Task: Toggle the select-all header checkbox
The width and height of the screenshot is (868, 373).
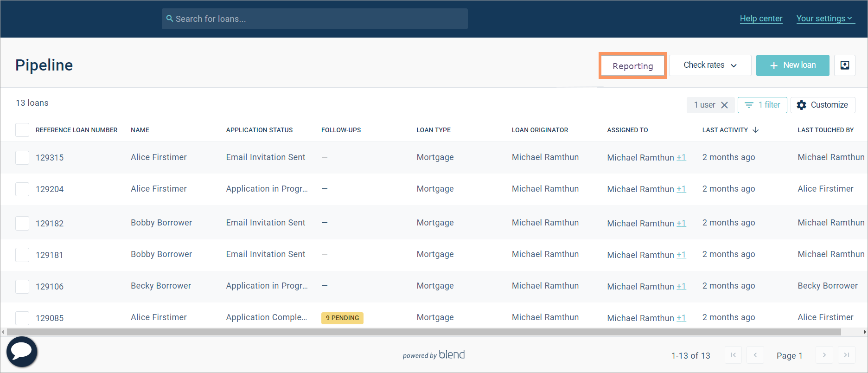Action: click(22, 130)
